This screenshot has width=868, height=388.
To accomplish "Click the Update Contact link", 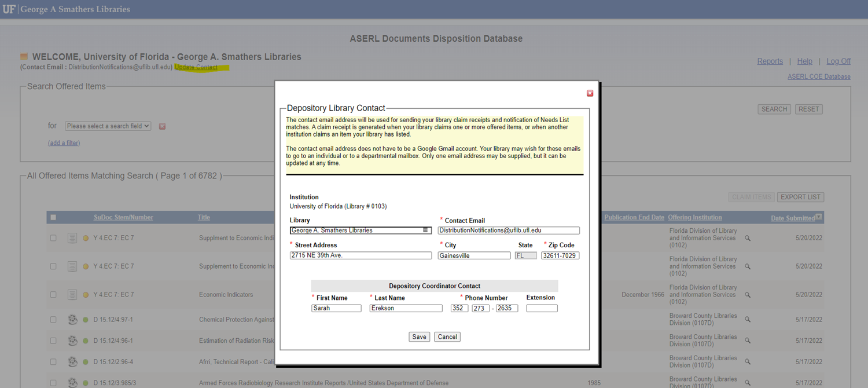I will coord(196,67).
